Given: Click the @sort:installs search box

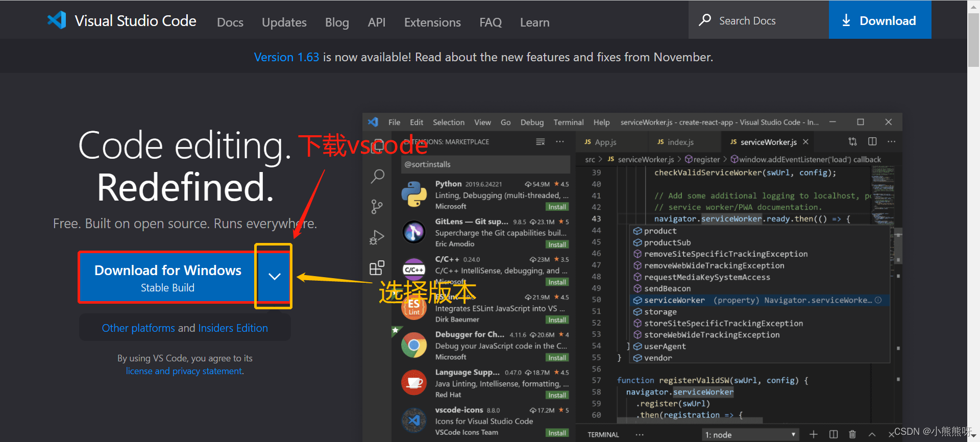Looking at the screenshot, I should 485,164.
